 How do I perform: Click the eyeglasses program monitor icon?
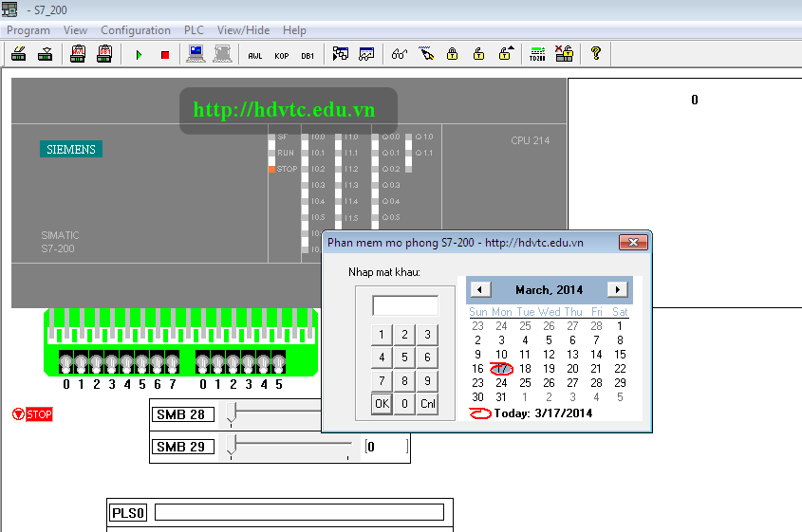tap(400, 54)
